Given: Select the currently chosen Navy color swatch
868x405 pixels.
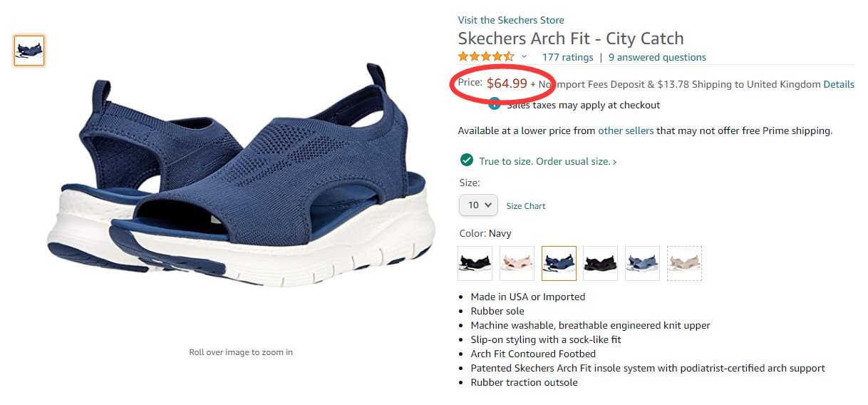Looking at the screenshot, I should point(559,264).
